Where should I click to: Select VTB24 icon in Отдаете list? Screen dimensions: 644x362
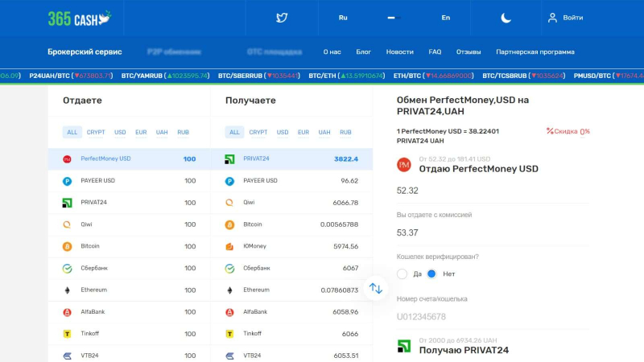pyautogui.click(x=67, y=356)
